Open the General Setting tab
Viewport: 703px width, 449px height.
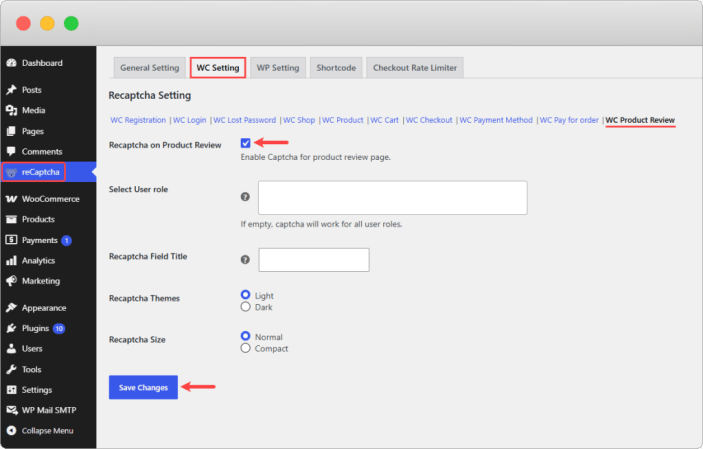149,68
